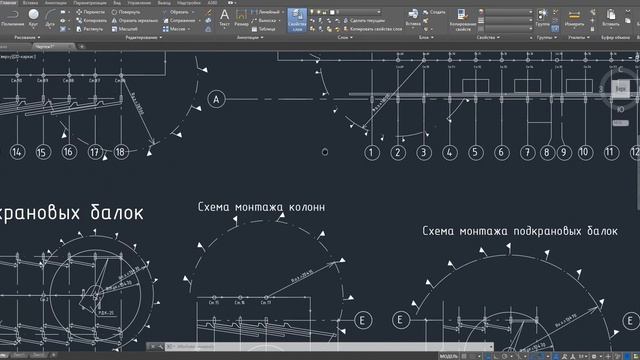Toggle grid display in status bar

point(464,356)
